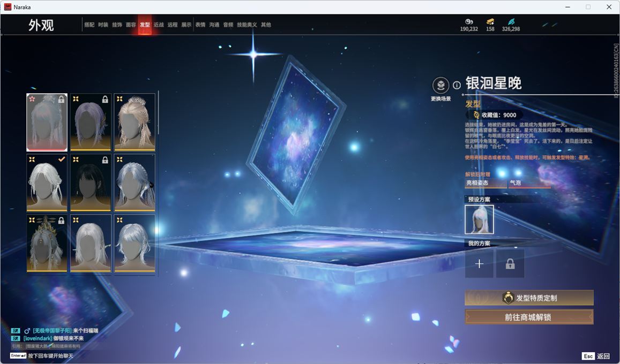Select the silver-blue braided hairstyle in the second row
The width and height of the screenshot is (620, 364).
click(135, 183)
